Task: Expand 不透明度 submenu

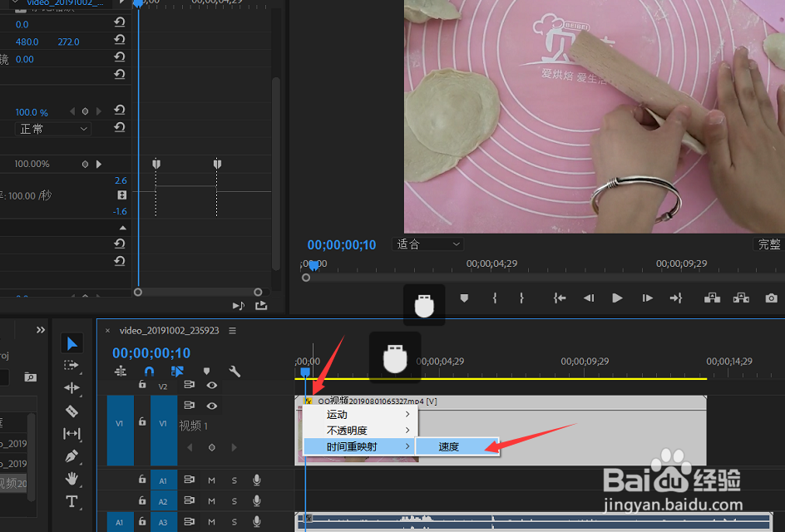Action: (x=360, y=431)
